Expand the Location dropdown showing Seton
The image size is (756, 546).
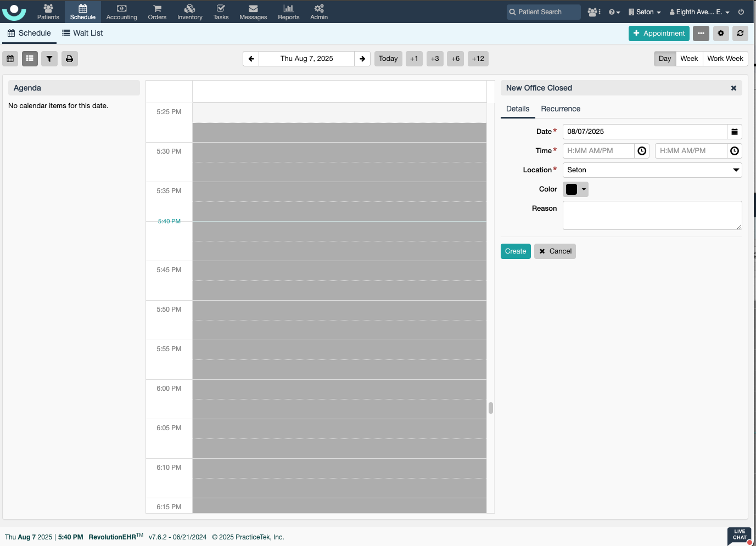pos(652,170)
